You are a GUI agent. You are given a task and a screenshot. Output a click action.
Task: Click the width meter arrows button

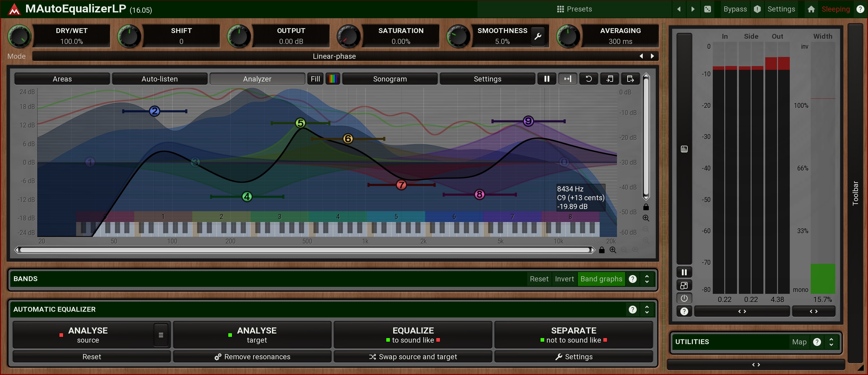click(x=813, y=311)
